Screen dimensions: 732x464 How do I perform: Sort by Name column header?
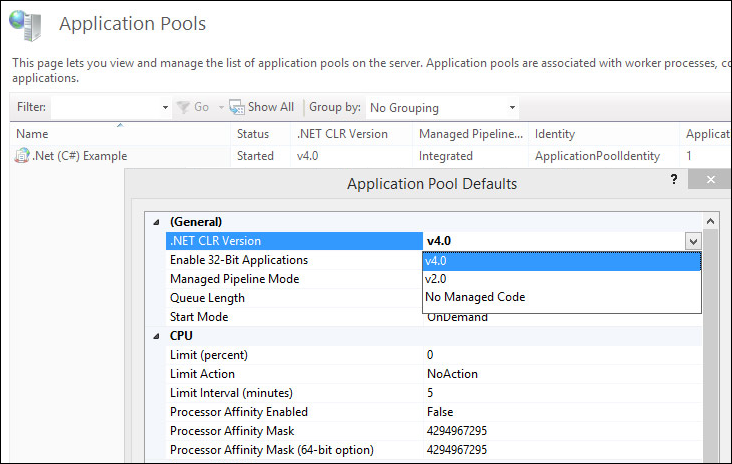(32, 134)
